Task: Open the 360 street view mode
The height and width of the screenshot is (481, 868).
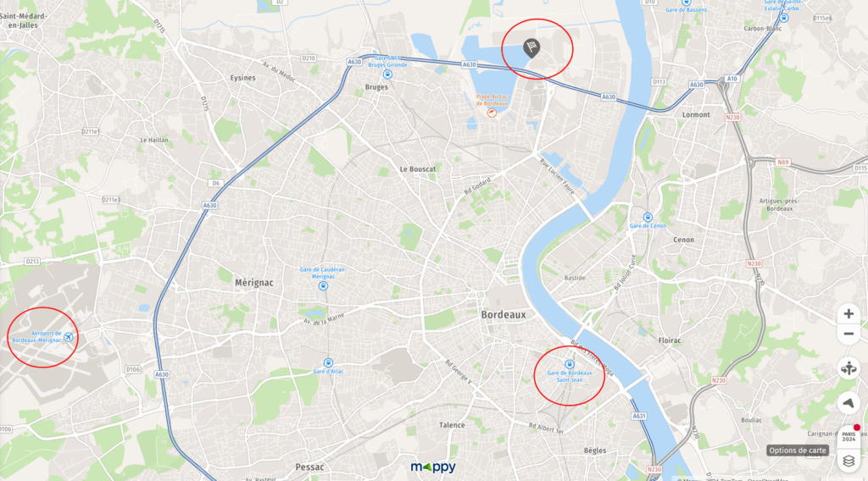Action: tap(848, 368)
